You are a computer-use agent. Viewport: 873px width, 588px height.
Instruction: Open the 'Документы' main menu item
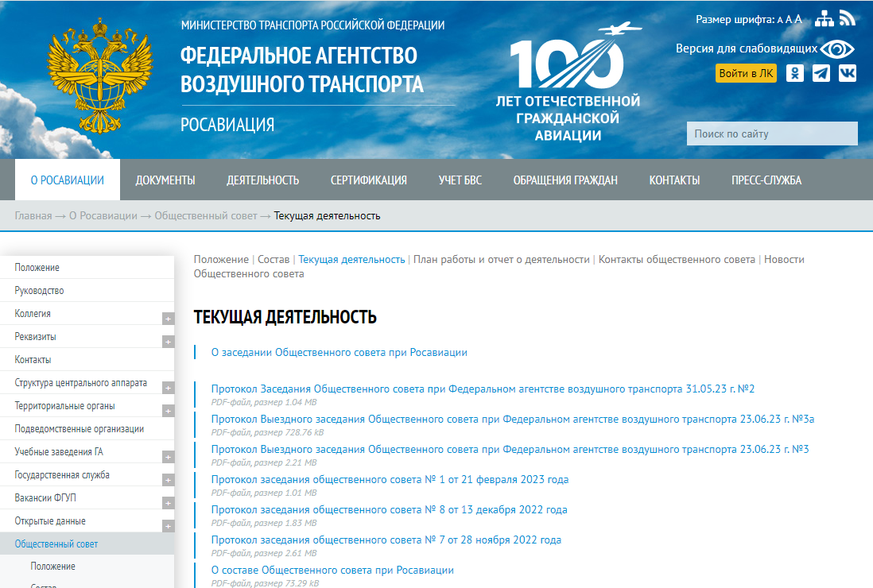165,180
